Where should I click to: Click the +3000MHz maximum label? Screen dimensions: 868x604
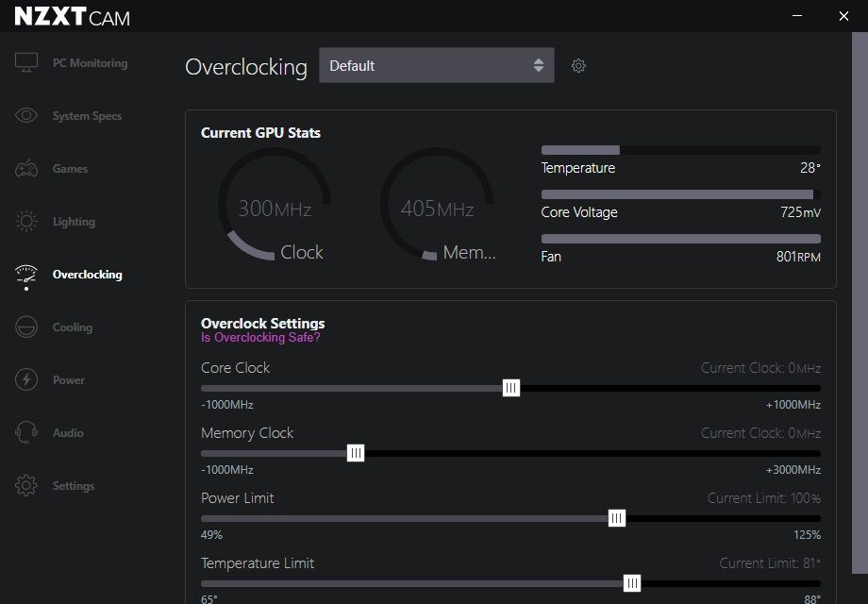pos(793,470)
